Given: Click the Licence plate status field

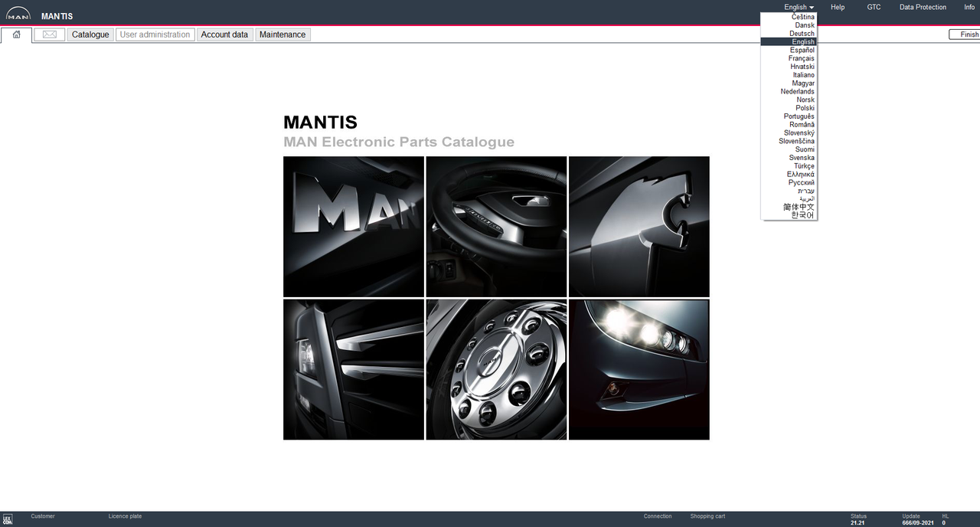Looking at the screenshot, I should pos(125,516).
